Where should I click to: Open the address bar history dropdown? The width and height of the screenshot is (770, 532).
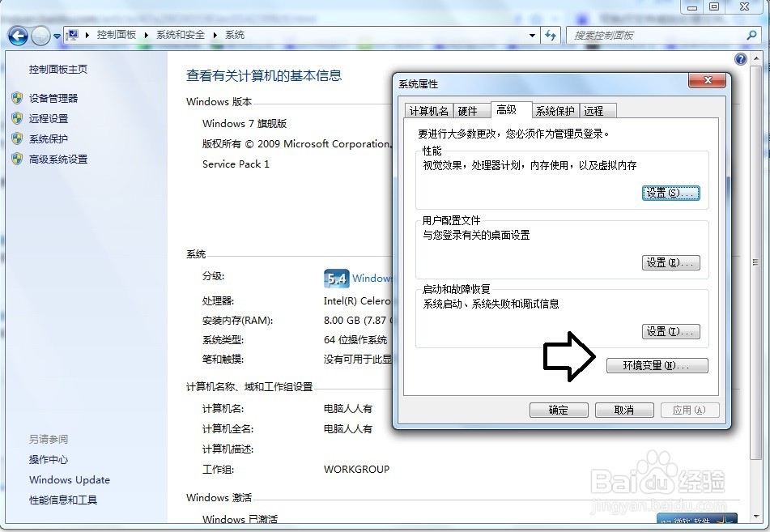click(x=530, y=35)
